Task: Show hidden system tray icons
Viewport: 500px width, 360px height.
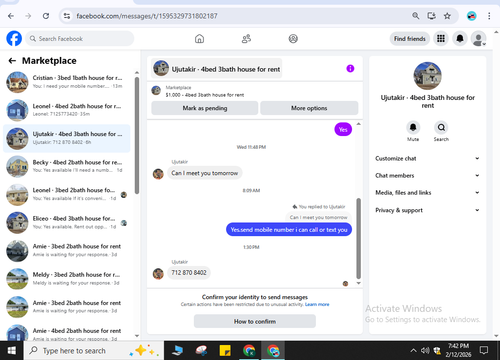Action: coord(413,350)
